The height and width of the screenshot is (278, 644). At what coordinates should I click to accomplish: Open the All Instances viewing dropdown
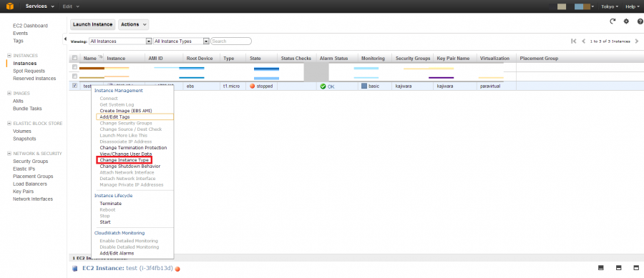coord(120,41)
